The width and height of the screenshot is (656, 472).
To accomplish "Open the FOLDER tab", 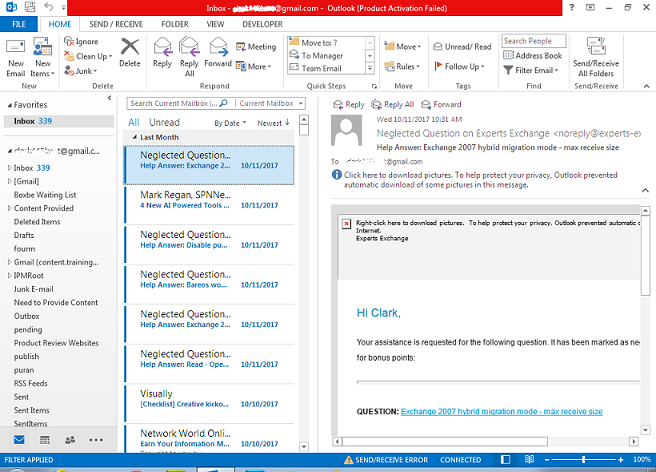I will [175, 24].
